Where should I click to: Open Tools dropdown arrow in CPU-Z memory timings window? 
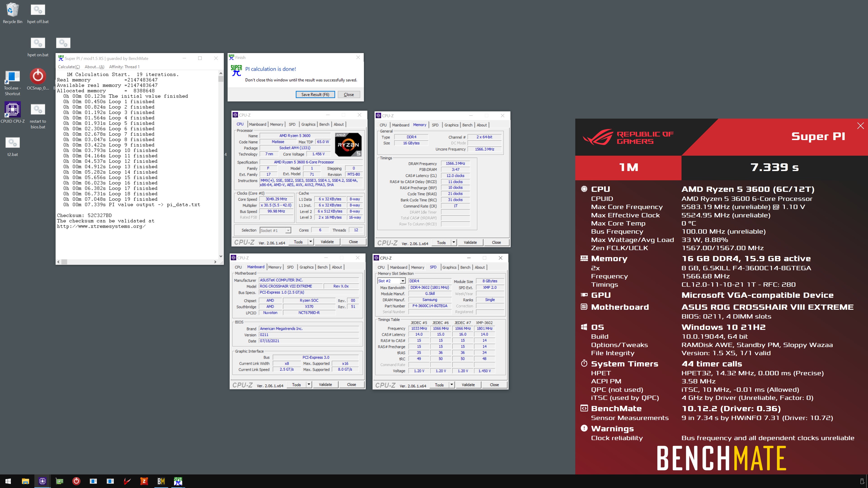point(453,242)
